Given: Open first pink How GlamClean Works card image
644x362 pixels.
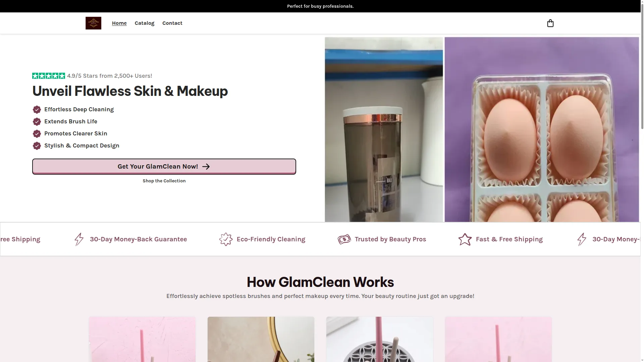Looking at the screenshot, I should [142, 339].
